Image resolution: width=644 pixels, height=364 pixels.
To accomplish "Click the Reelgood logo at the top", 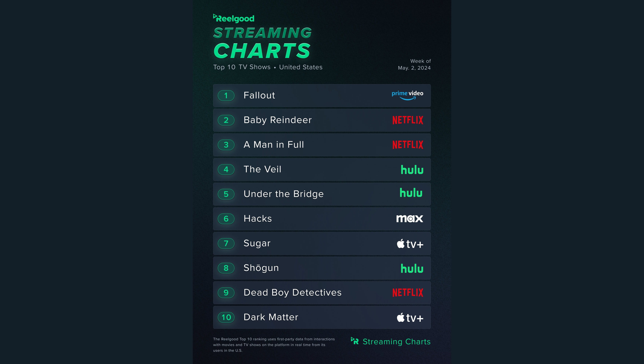I will tap(234, 18).
